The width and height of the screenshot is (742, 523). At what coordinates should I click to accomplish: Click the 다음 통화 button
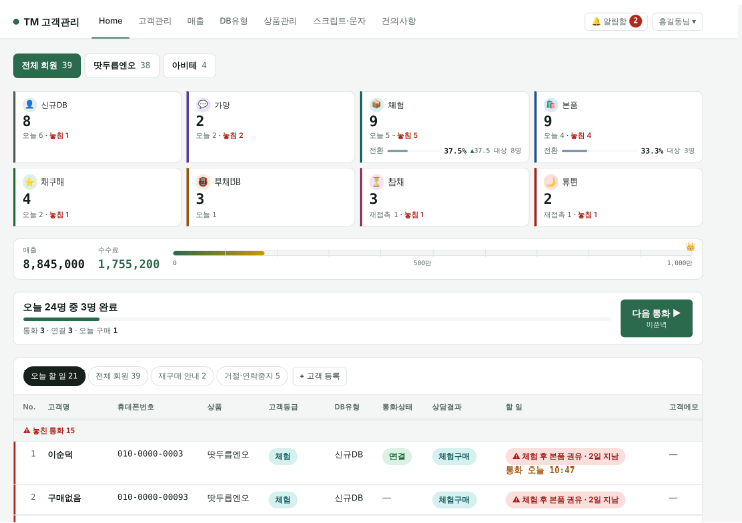click(656, 318)
